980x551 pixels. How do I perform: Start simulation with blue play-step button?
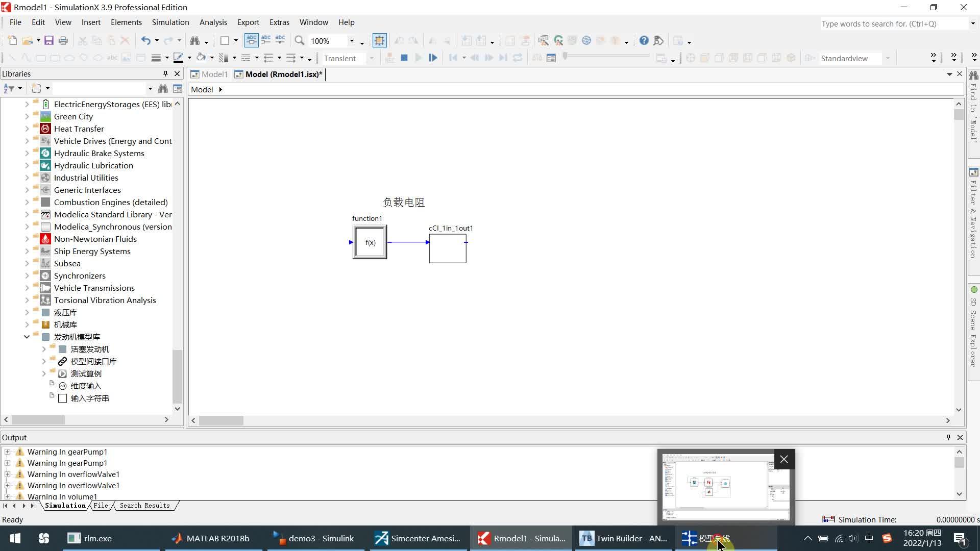click(x=433, y=58)
